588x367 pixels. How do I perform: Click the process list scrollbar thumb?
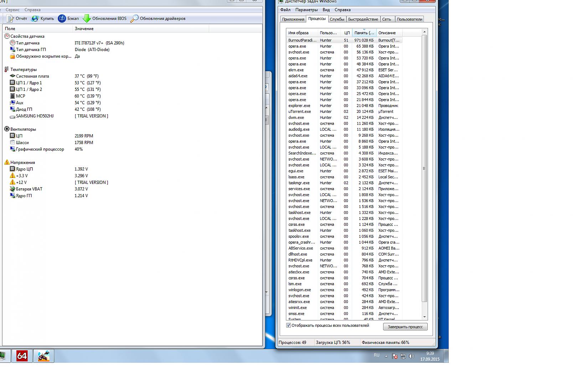[x=424, y=168]
